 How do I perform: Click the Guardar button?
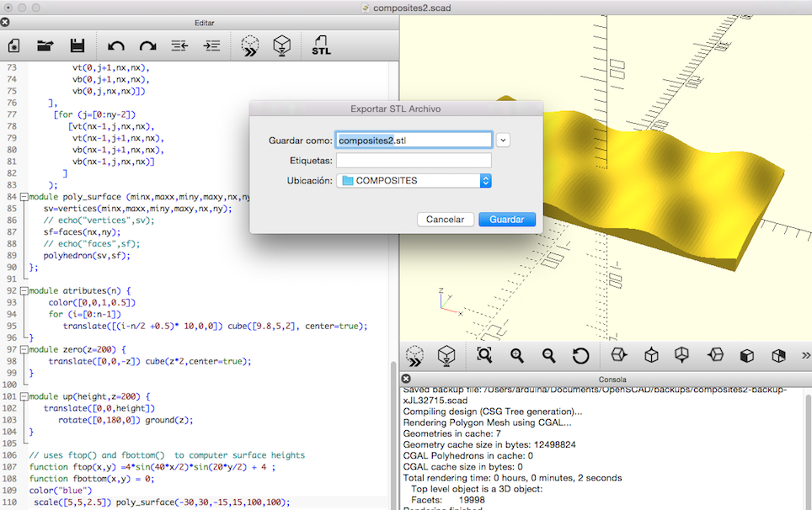507,220
